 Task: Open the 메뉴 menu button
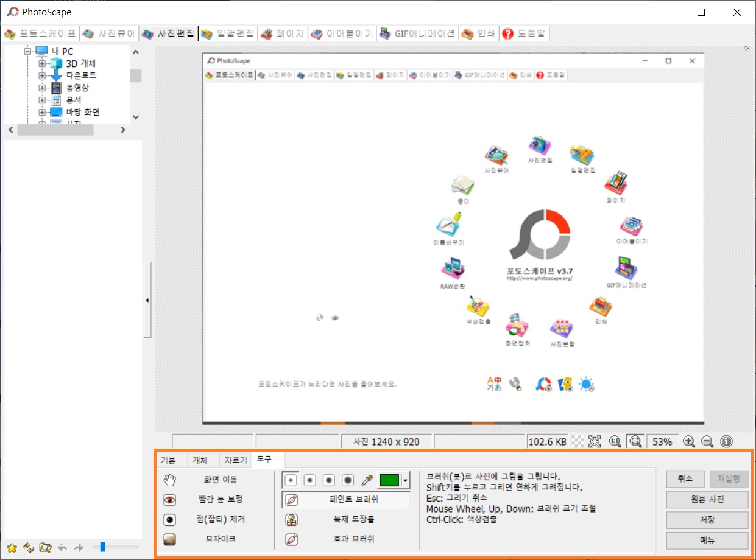coord(707,540)
